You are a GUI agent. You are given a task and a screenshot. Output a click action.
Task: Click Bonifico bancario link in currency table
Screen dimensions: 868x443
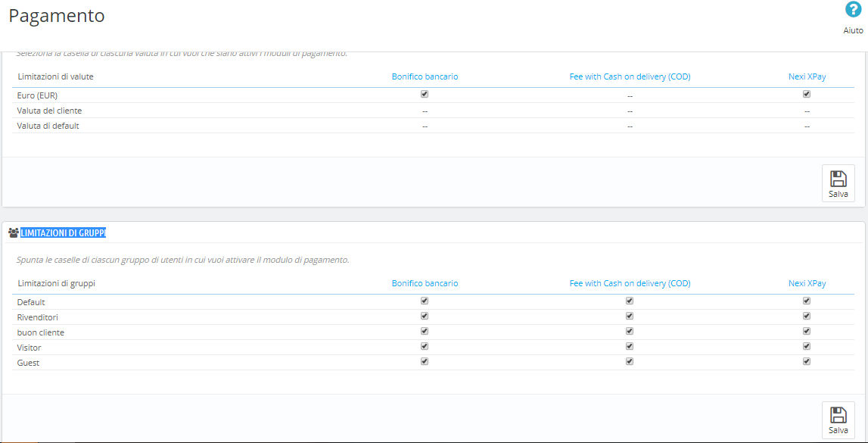click(425, 77)
